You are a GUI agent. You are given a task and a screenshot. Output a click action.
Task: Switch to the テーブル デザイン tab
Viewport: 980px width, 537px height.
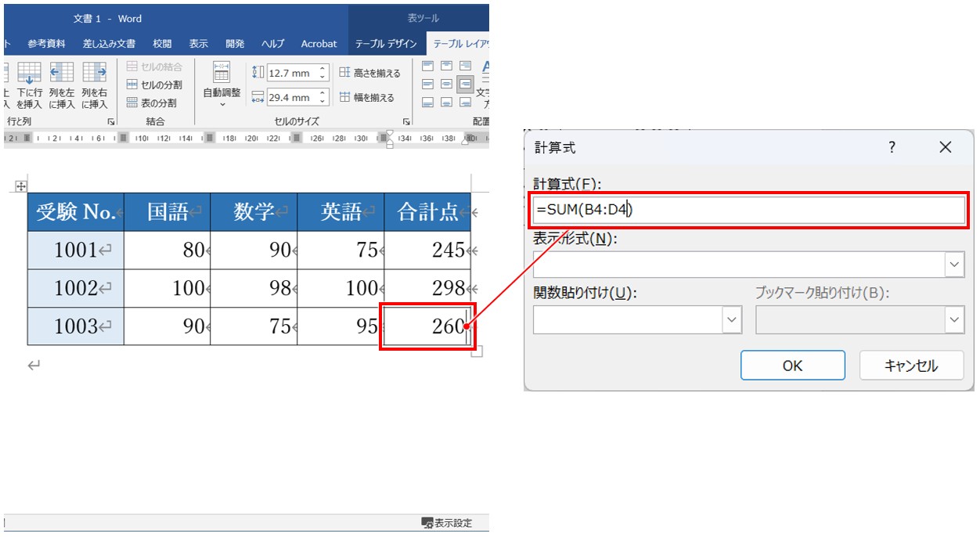click(386, 44)
